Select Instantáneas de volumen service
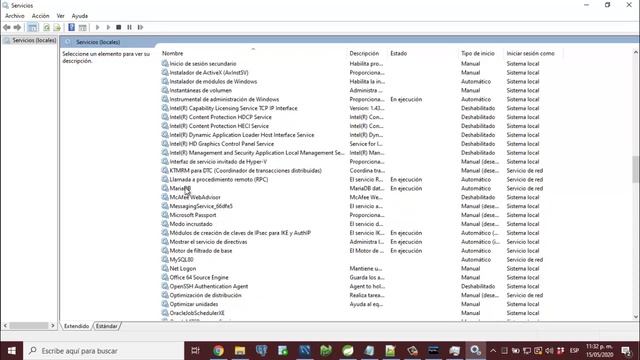This screenshot has height=360, width=640. (x=200, y=91)
